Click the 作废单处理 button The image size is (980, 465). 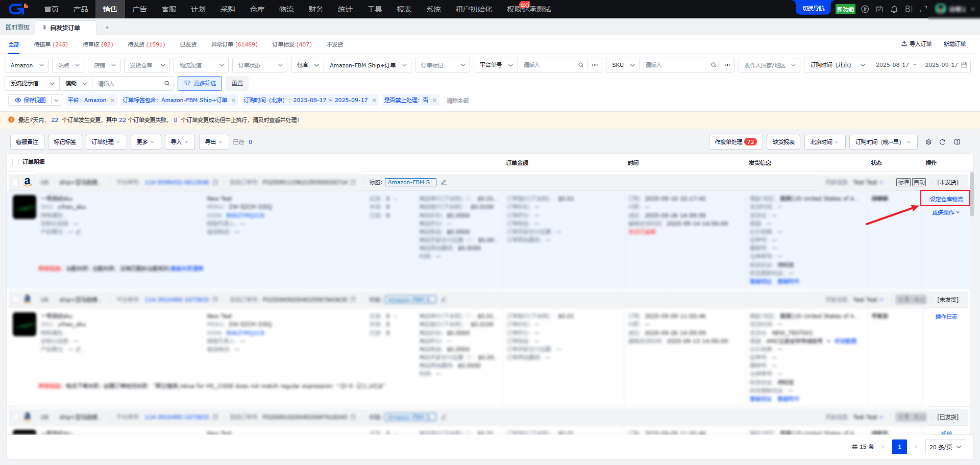(x=736, y=142)
